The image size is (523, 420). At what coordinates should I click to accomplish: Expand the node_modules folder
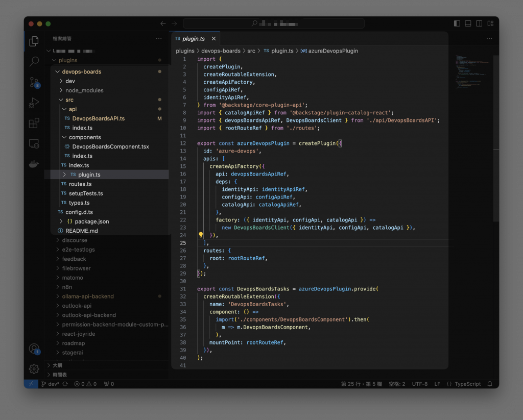click(x=84, y=90)
